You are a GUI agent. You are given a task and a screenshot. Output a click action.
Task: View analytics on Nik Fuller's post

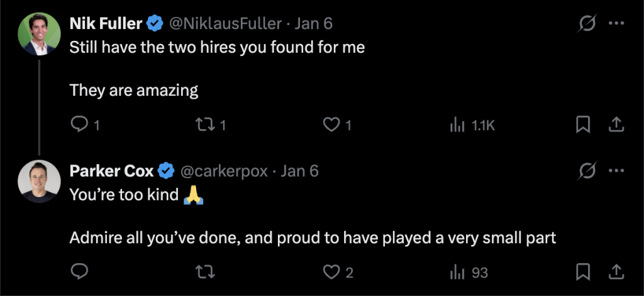pos(457,125)
